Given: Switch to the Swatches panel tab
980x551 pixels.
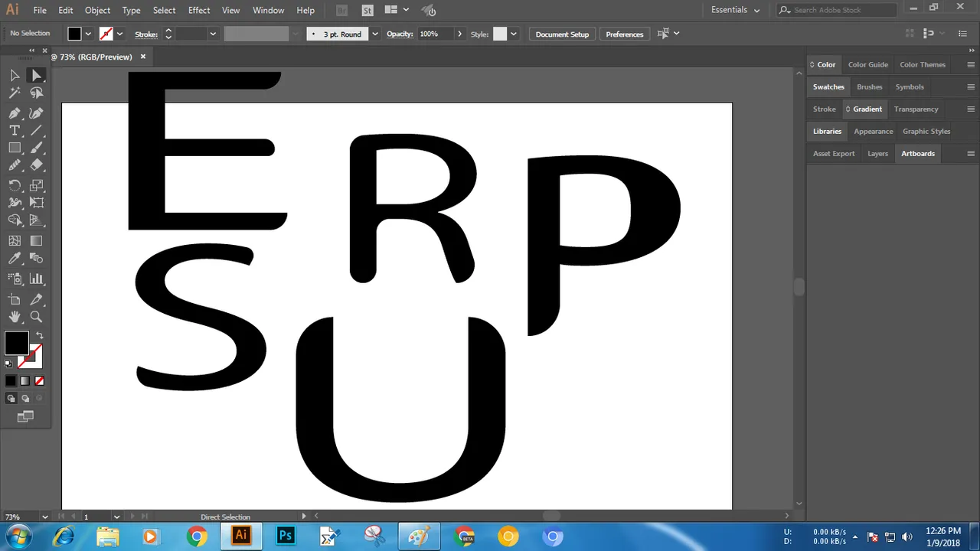Looking at the screenshot, I should [x=828, y=86].
